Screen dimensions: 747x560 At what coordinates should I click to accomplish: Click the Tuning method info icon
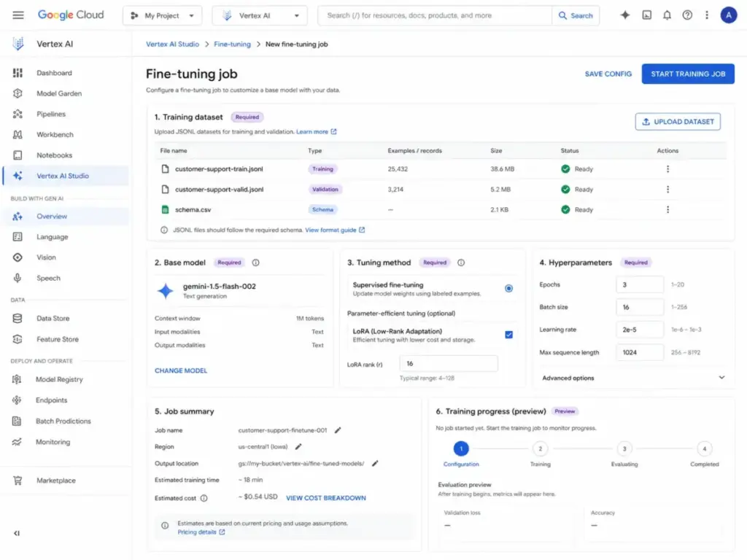tap(461, 262)
